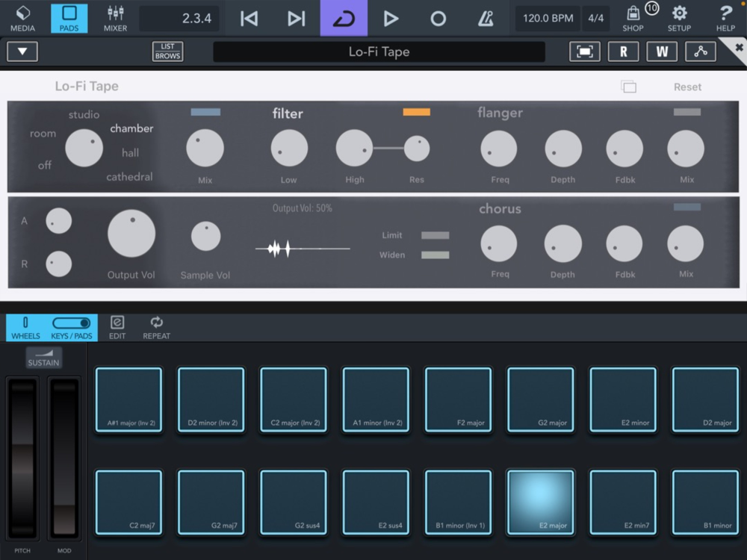Turn reverb off
The width and height of the screenshot is (747, 560).
coord(45,165)
